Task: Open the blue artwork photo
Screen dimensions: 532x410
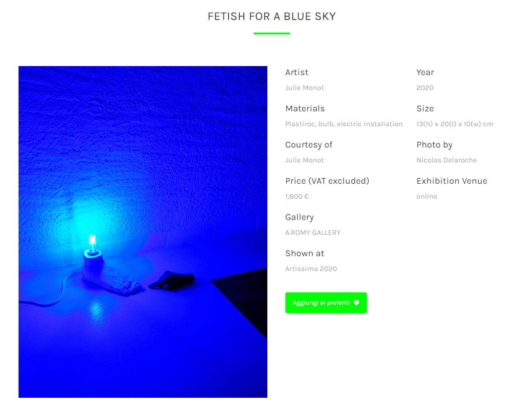Action: coord(143,232)
